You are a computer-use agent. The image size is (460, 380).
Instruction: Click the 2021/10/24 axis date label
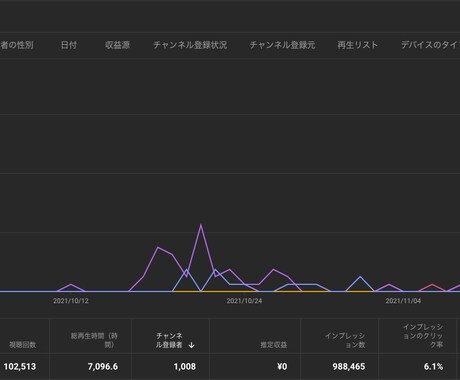point(244,301)
